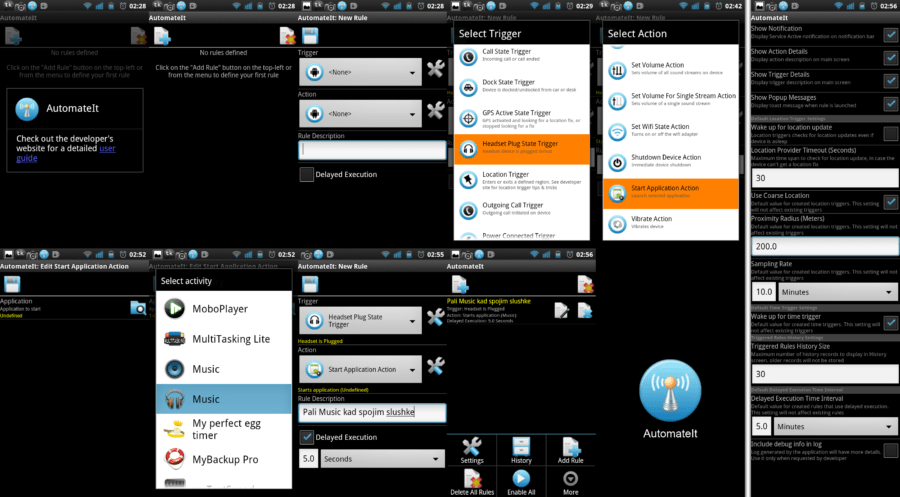
Task: Choose Enable All in the options menu
Action: (521, 482)
